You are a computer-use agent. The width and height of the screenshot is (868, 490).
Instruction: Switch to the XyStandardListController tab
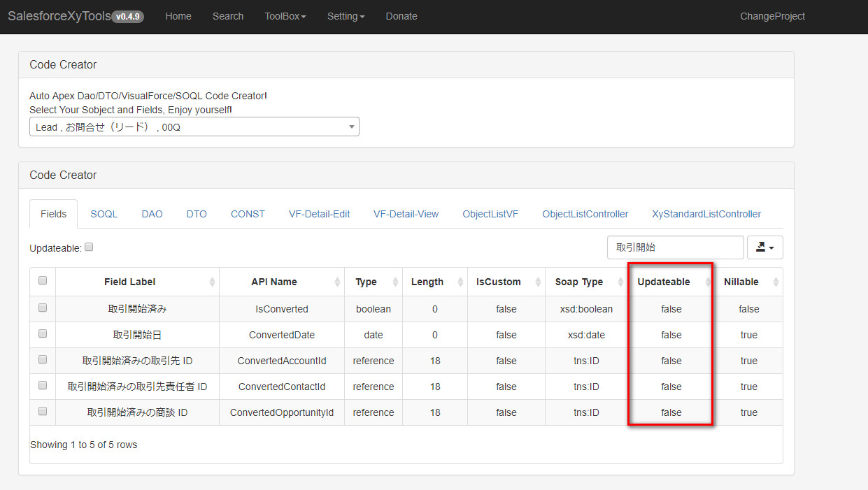point(706,214)
